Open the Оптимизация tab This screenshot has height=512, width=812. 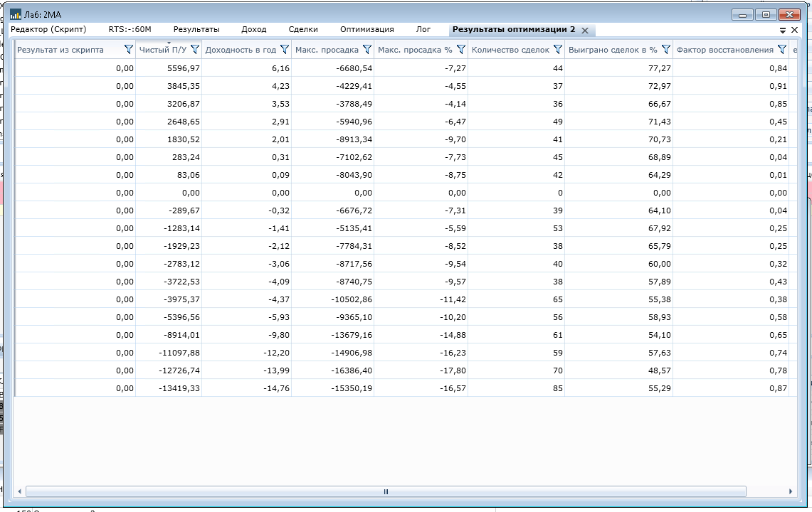(367, 30)
